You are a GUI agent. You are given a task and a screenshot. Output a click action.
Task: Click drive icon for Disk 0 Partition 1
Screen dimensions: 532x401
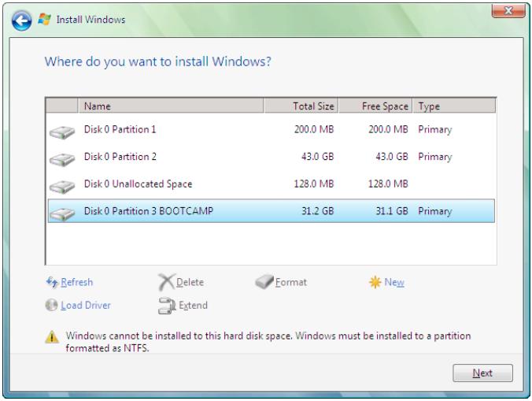click(62, 132)
